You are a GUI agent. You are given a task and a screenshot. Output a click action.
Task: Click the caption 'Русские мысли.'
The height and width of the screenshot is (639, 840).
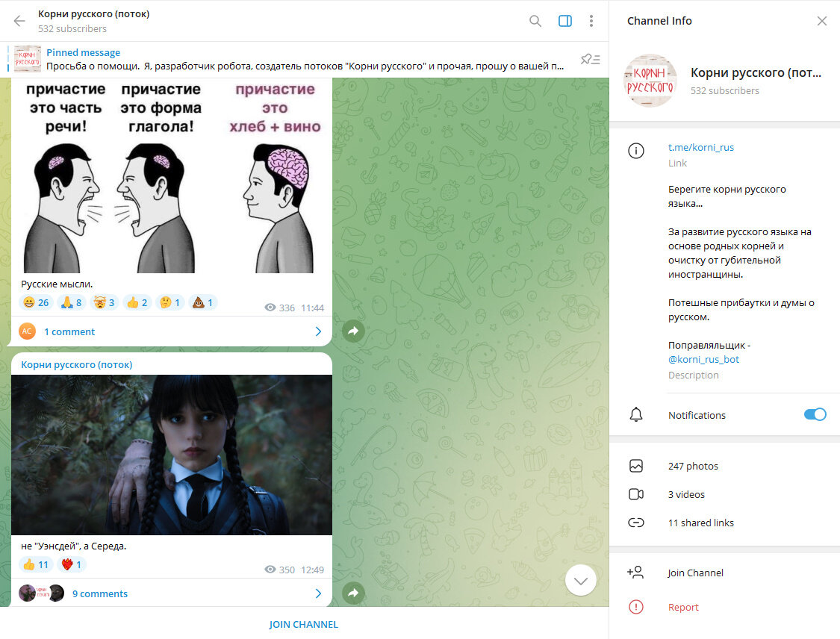pyautogui.click(x=57, y=284)
